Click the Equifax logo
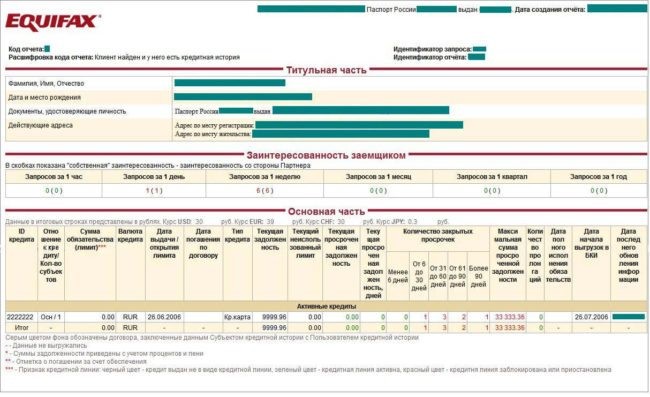The height and width of the screenshot is (397, 650). (x=53, y=22)
